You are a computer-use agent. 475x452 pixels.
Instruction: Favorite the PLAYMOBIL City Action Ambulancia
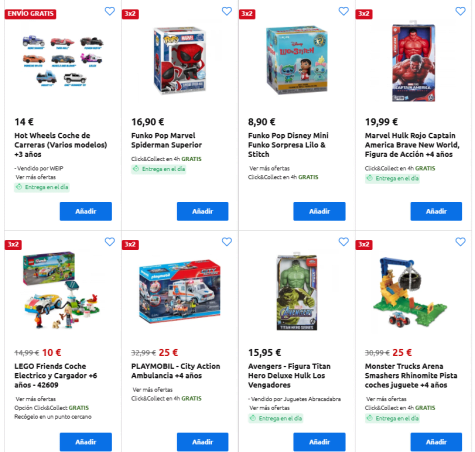click(x=227, y=242)
